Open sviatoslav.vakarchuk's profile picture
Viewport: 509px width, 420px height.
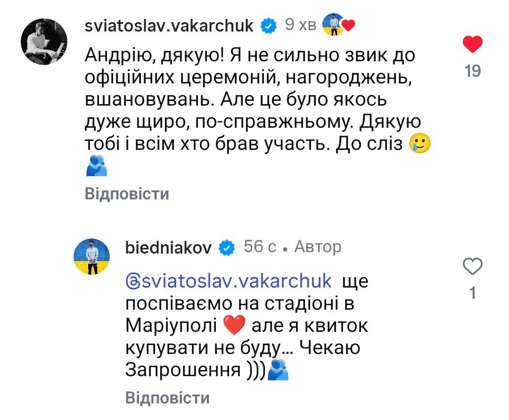coord(44,42)
